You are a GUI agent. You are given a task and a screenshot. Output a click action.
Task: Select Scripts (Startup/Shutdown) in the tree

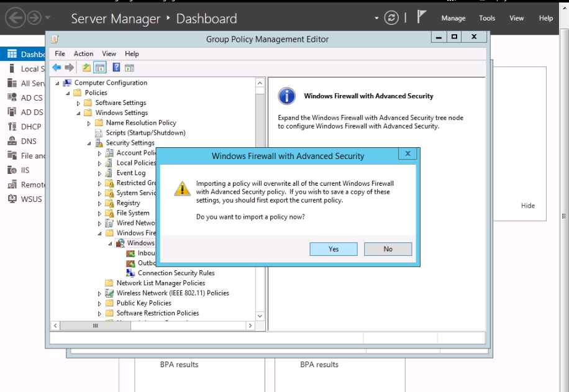tap(145, 133)
